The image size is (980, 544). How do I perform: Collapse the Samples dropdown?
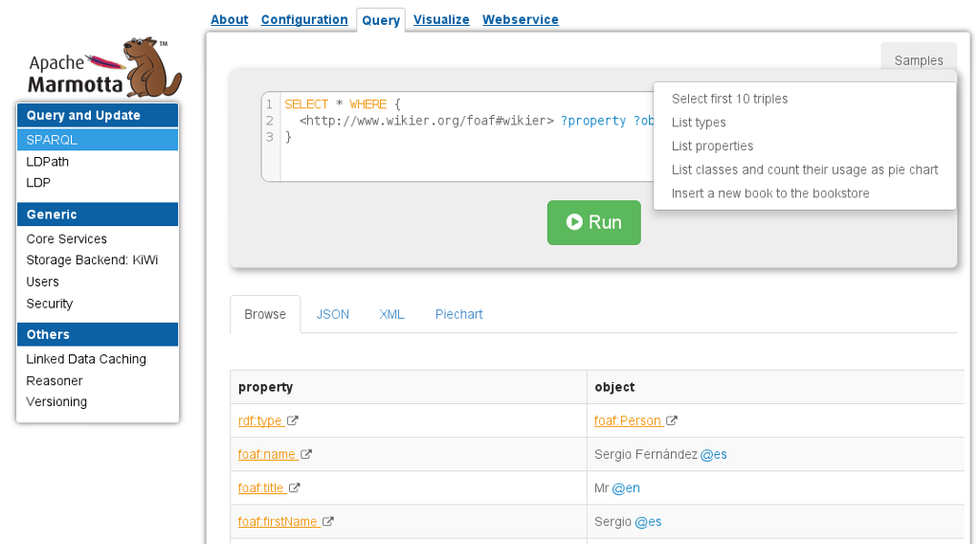[918, 60]
